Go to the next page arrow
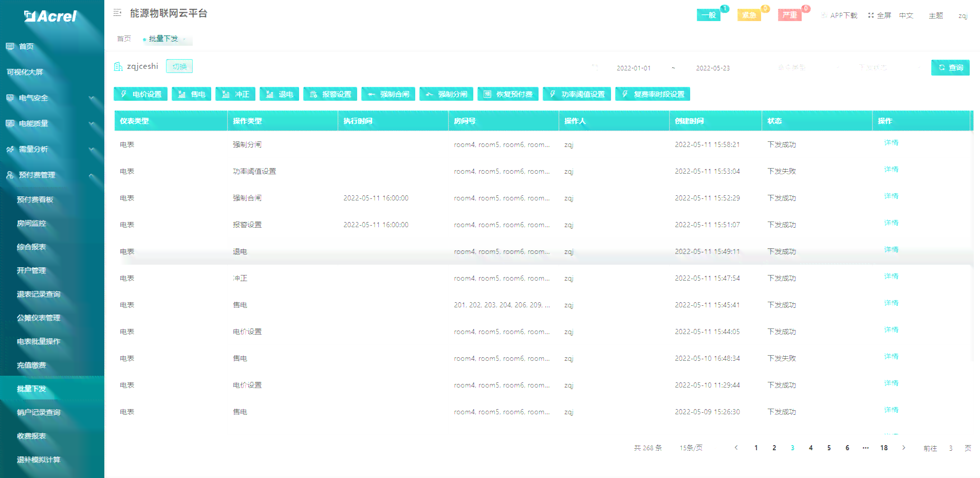This screenshot has width=980, height=478. (903, 448)
